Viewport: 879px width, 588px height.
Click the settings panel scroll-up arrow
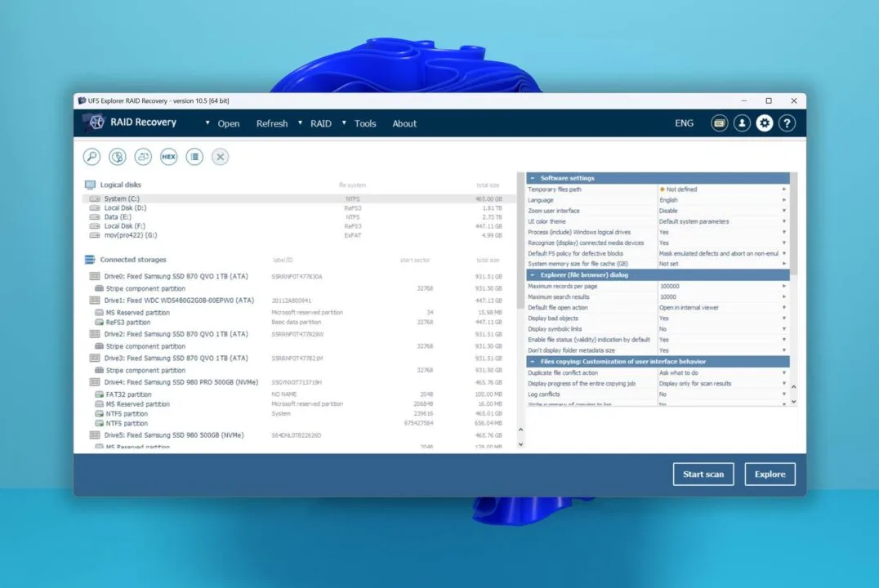tap(794, 387)
